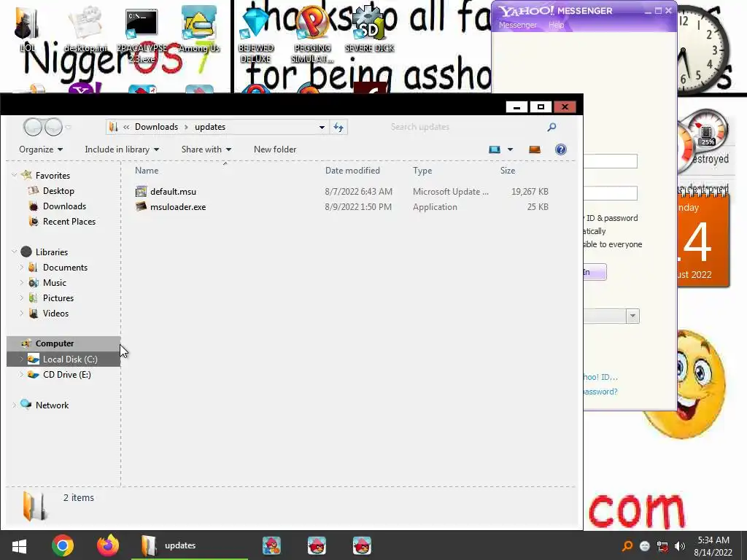Select the Pictures library

point(58,297)
